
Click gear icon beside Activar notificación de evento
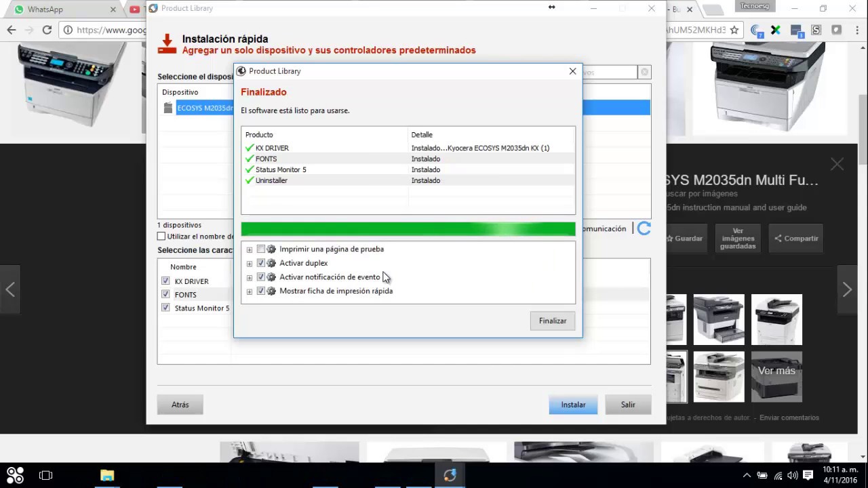tap(271, 277)
